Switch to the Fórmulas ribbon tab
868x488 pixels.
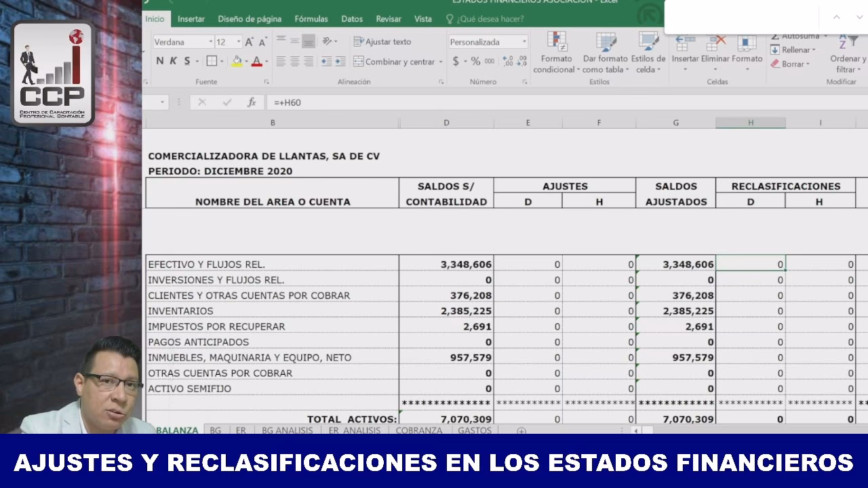311,19
